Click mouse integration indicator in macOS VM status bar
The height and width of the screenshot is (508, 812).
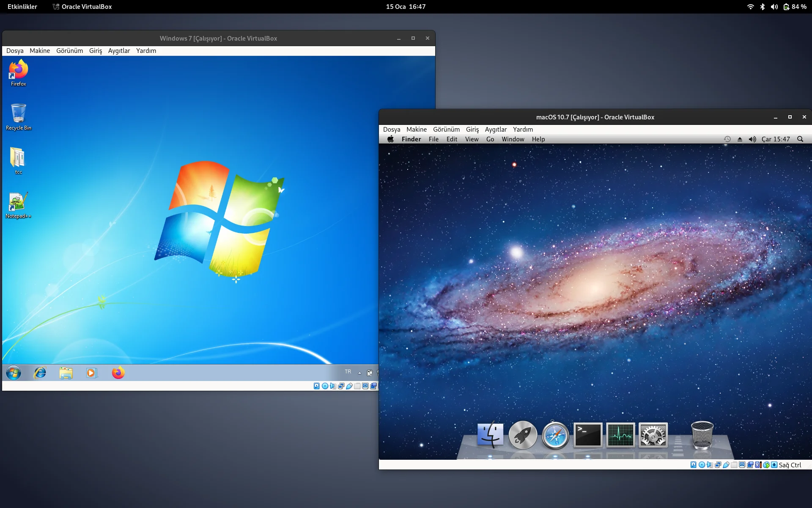point(766,465)
